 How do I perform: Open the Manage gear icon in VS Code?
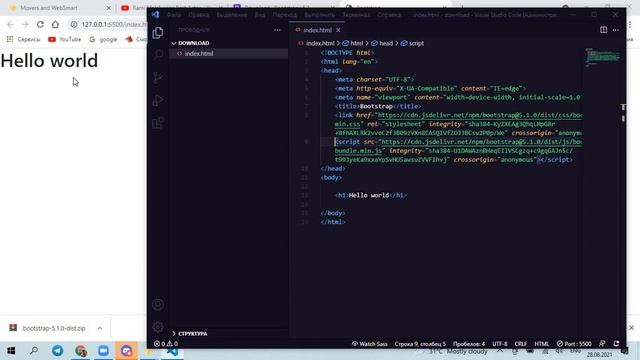pos(158,327)
